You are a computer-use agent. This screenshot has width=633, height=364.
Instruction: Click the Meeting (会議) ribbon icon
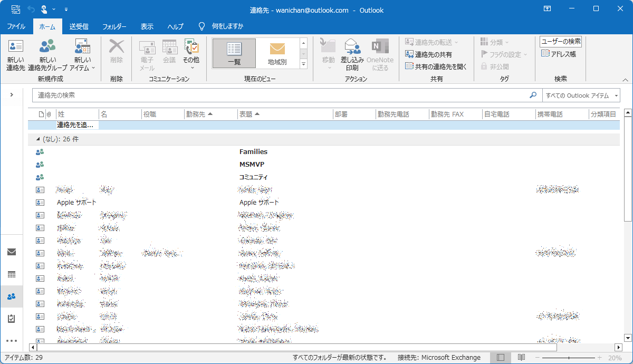(169, 52)
